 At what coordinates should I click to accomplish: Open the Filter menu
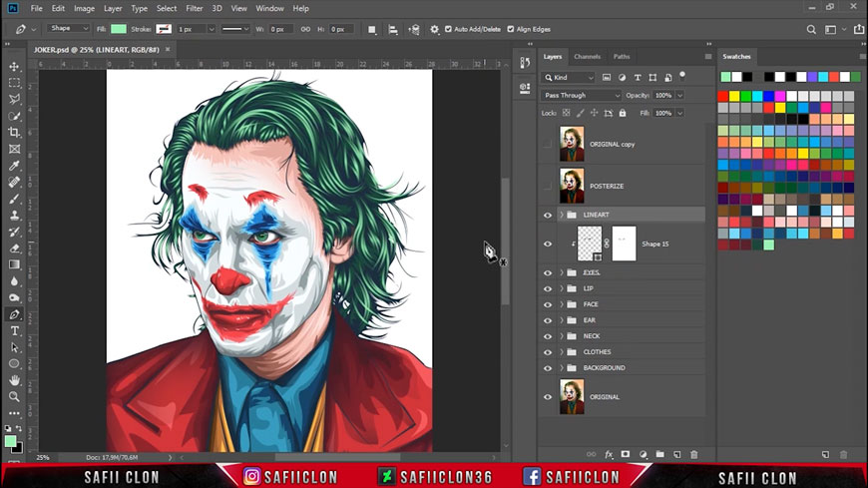click(x=195, y=8)
